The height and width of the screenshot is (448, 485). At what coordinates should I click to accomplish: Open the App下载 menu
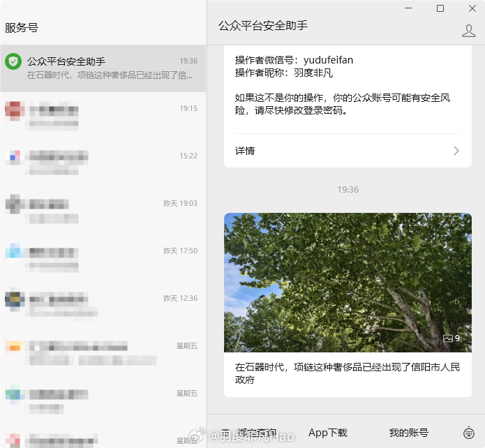click(328, 433)
